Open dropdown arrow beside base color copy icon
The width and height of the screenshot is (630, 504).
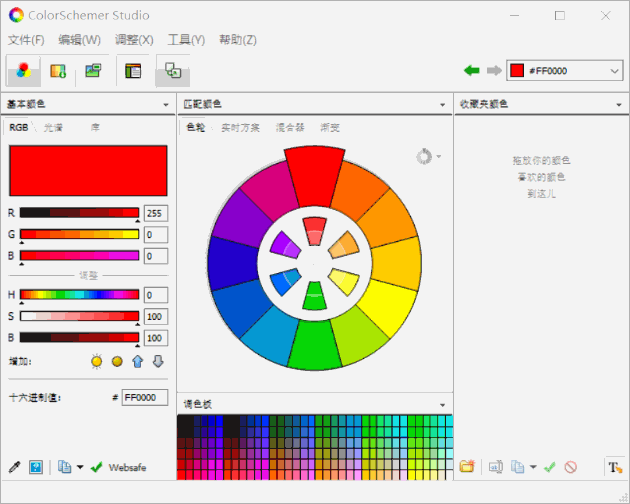[x=80, y=467]
